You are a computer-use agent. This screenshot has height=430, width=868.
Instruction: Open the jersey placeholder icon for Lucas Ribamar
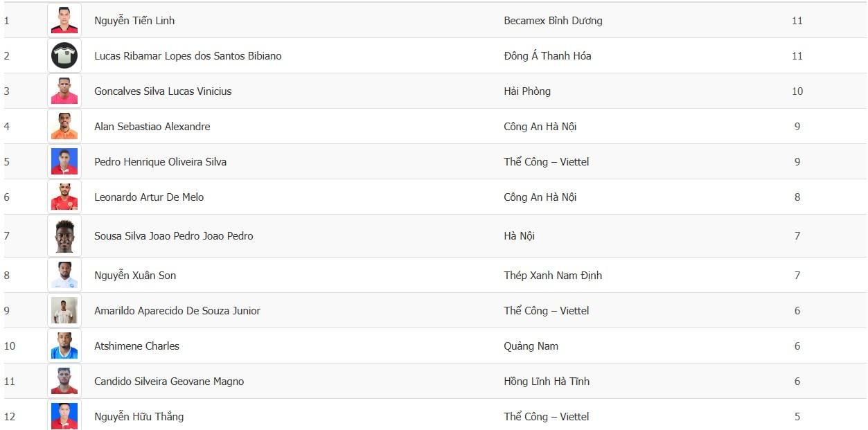tap(64, 55)
